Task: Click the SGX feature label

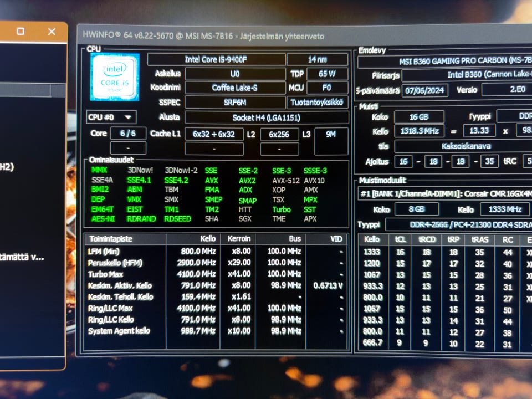Action: [245, 218]
